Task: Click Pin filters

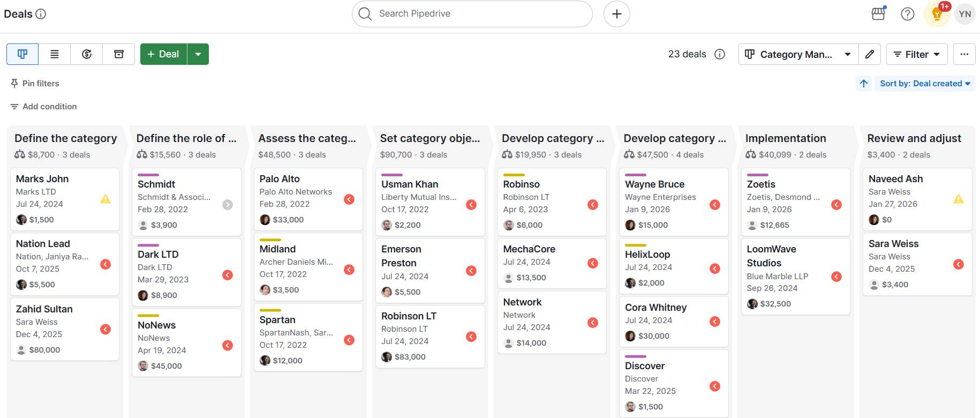Action: (35, 84)
